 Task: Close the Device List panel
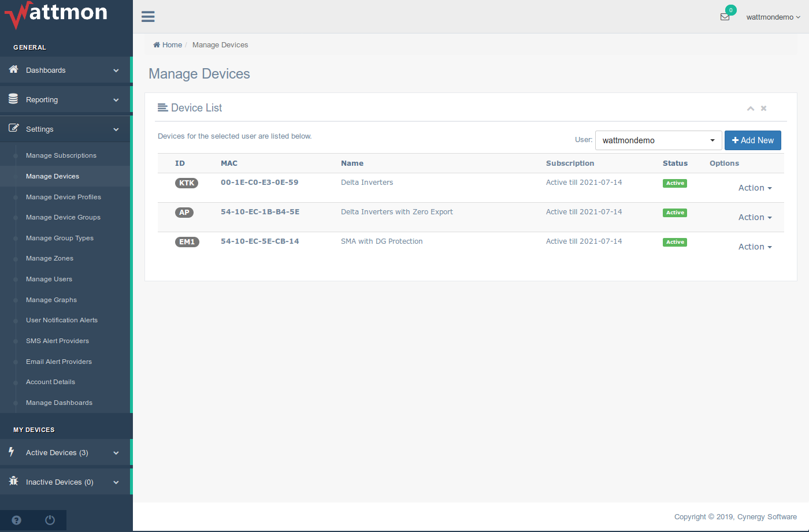click(763, 109)
